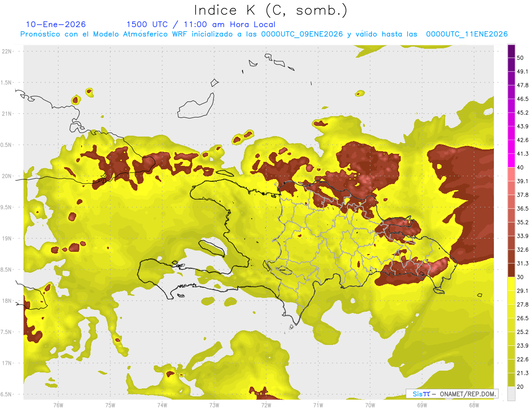Viewport: 532px width, 411px height.
Task: Pick the gray swatch below the 20 label
Action: point(511,394)
